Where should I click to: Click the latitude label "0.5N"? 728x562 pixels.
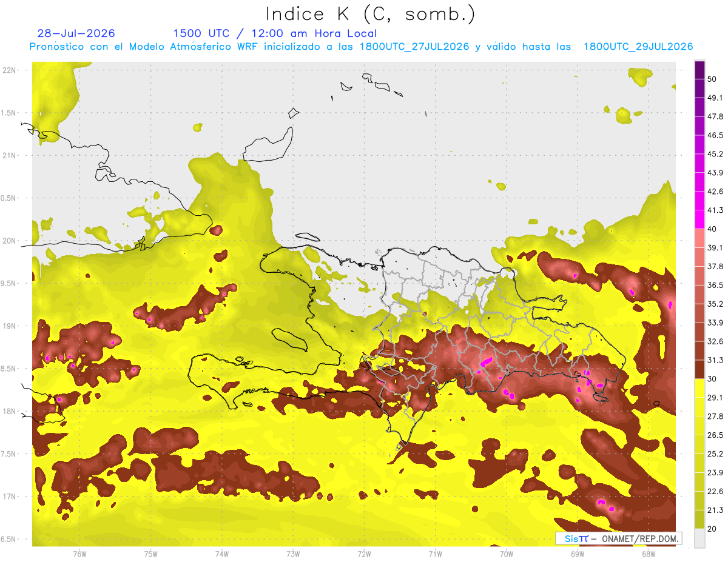point(9,198)
